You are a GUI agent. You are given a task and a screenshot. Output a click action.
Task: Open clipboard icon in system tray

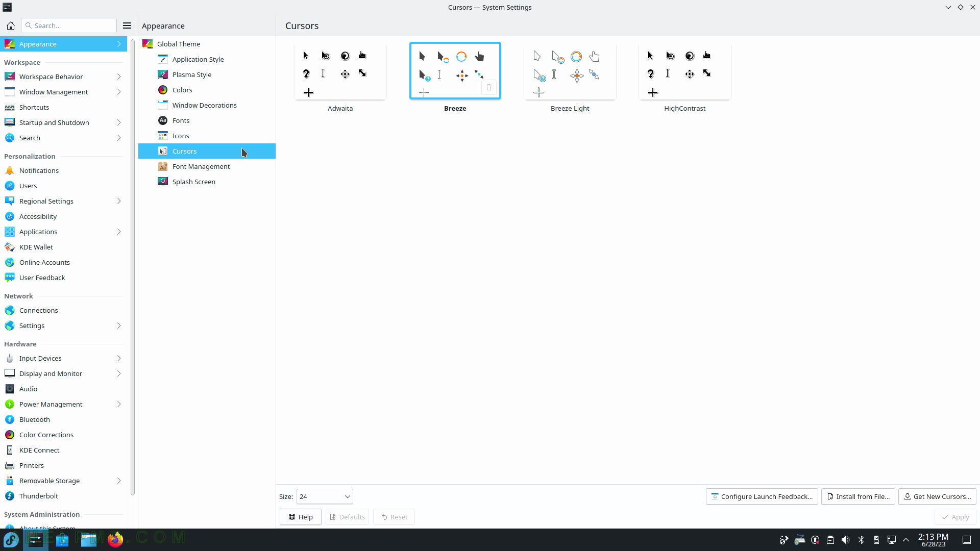(830, 540)
